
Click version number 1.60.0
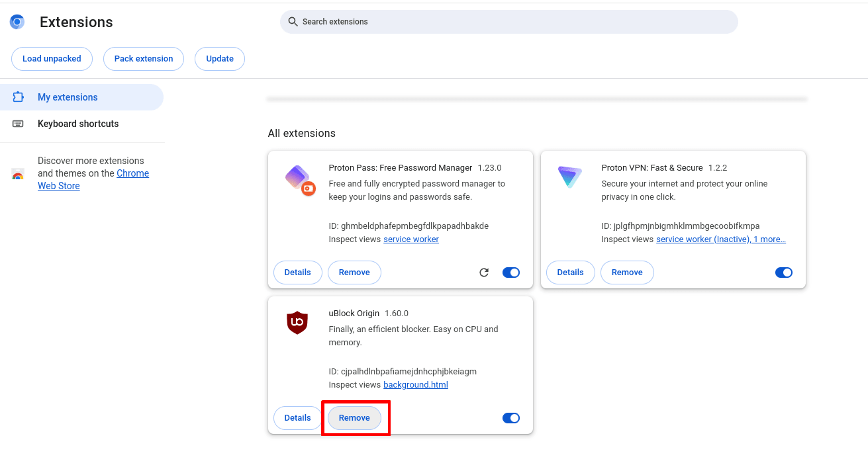point(397,314)
